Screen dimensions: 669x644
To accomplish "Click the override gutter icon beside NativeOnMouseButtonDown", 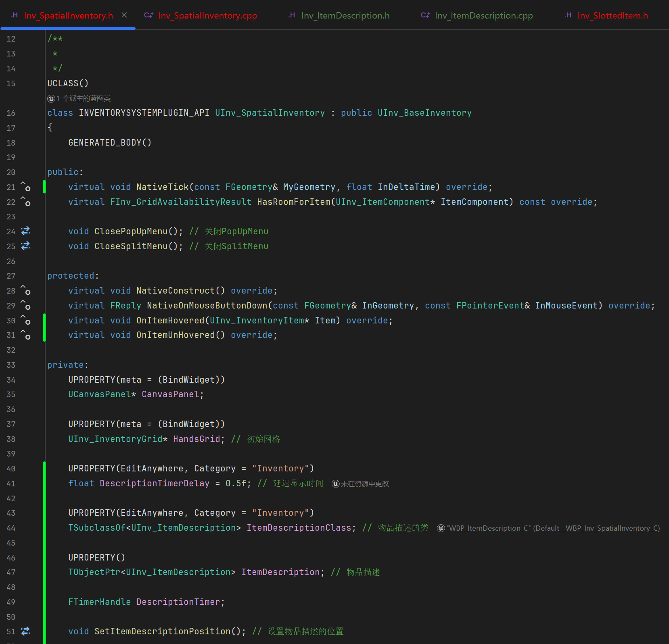I will point(25,305).
